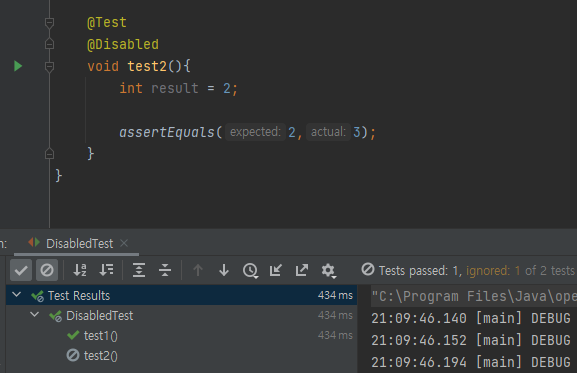Click the ignored circle icon beside test2()
577x373 pixels.
(73, 355)
